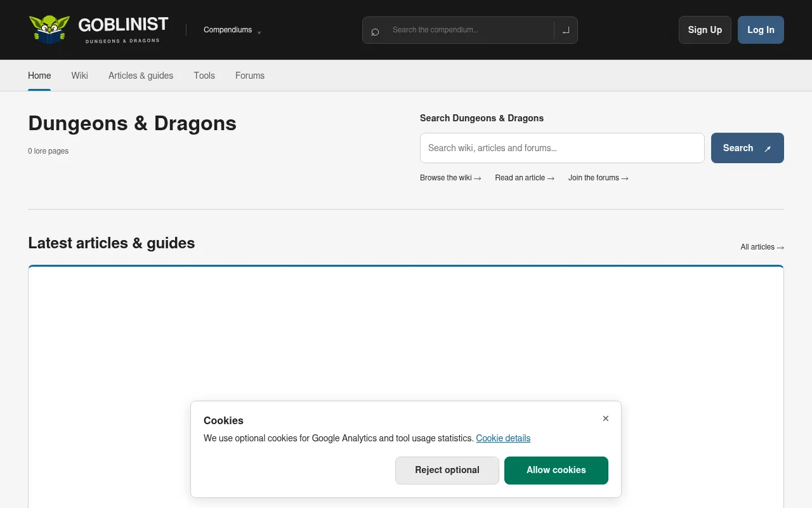Click the Goblinist goblin mascot logo
The image size is (812, 508).
pyautogui.click(x=49, y=30)
